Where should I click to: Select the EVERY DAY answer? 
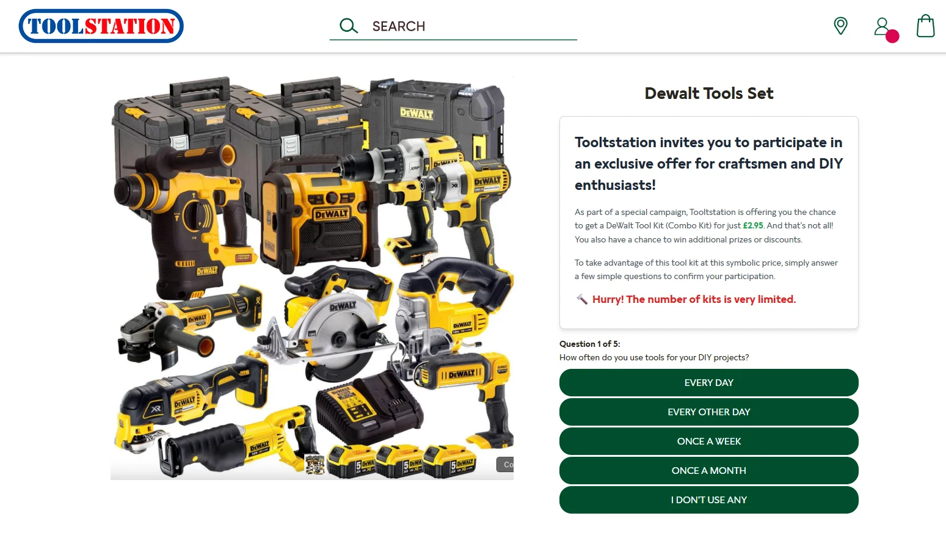tap(708, 383)
